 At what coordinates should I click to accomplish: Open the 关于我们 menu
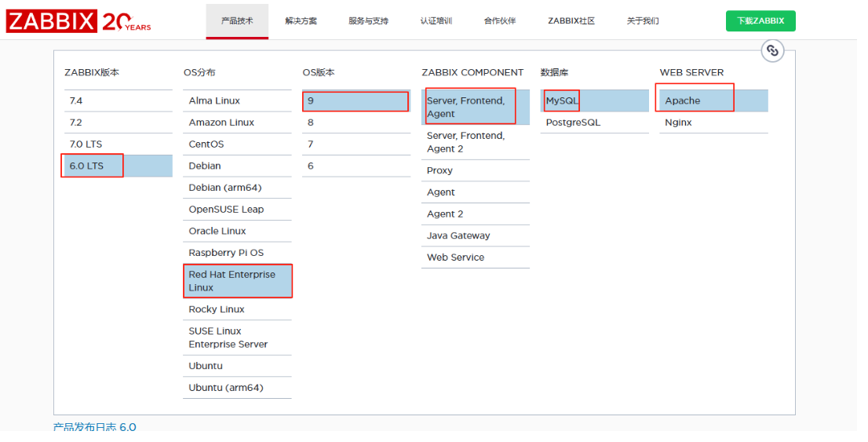643,21
